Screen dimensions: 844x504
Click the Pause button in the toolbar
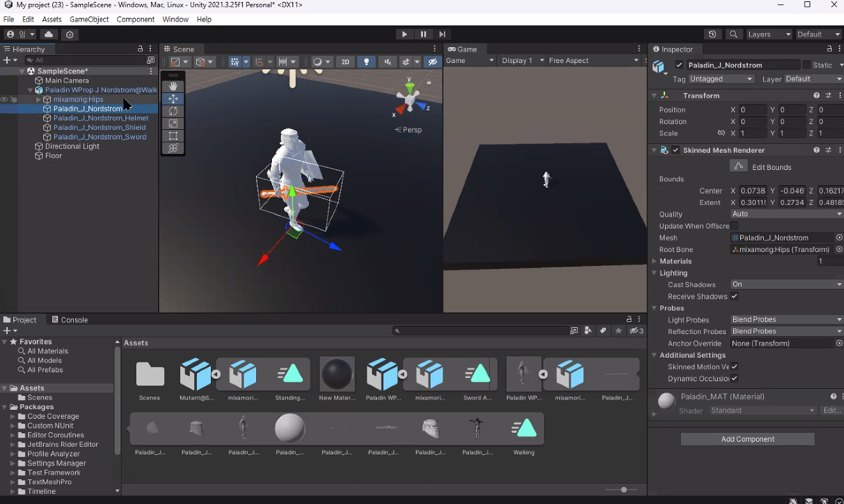[x=423, y=34]
